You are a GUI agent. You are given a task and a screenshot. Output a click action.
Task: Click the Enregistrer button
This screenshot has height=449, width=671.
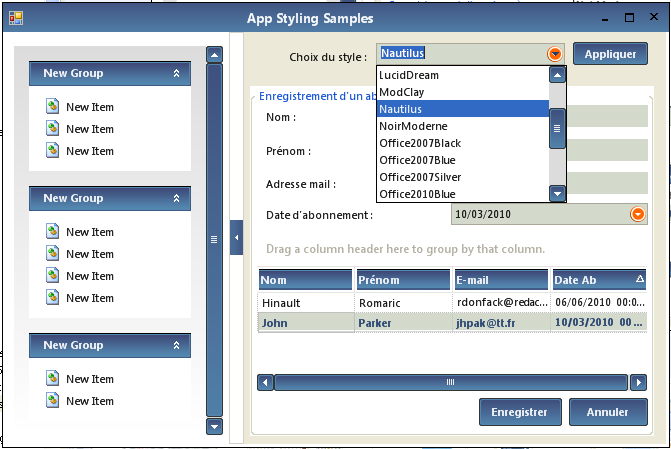tap(519, 412)
